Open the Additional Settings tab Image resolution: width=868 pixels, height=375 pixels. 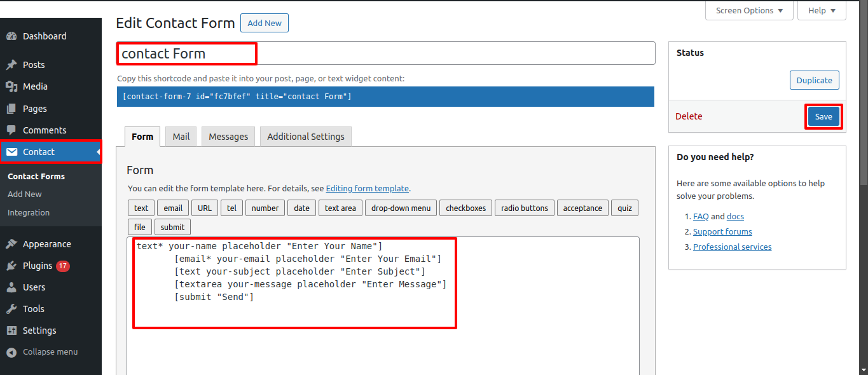(305, 137)
